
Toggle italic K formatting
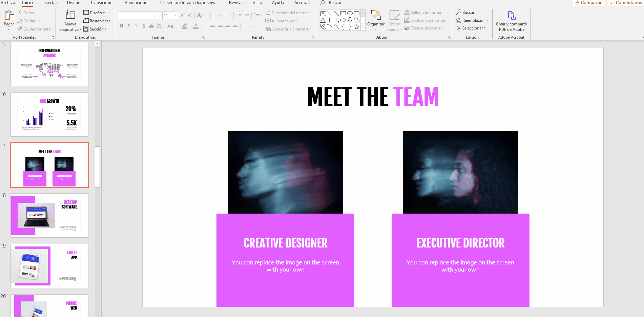129,26
